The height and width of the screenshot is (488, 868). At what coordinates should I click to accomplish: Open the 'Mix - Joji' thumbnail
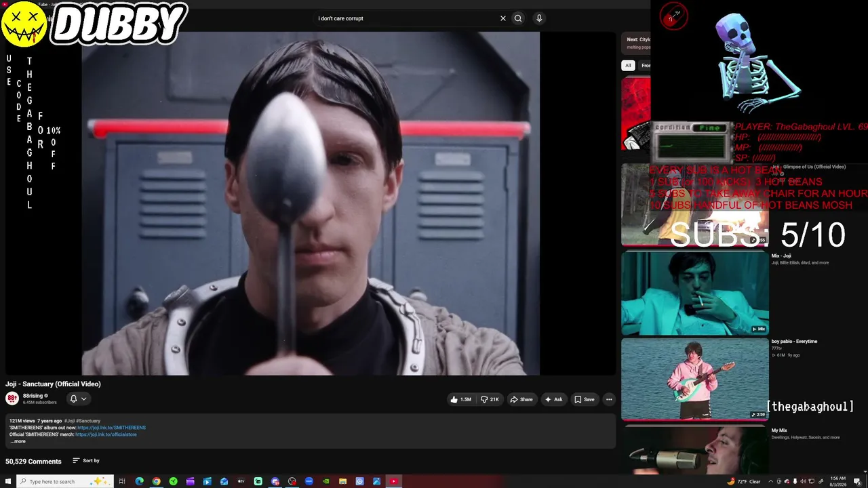pos(695,293)
